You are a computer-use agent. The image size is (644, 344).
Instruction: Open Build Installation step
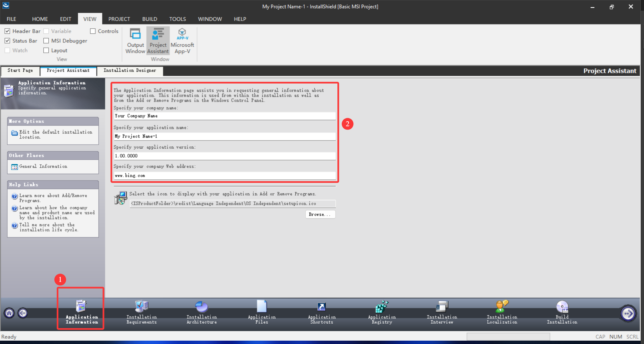pos(562,312)
